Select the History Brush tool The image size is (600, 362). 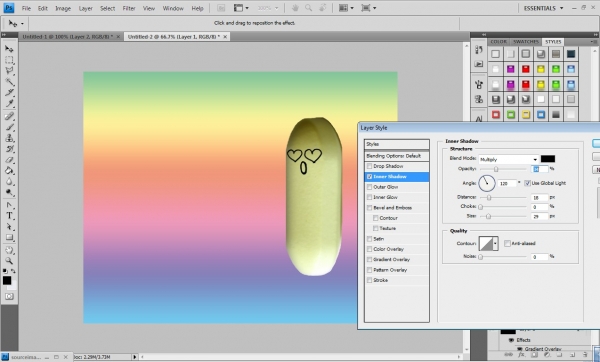point(9,149)
